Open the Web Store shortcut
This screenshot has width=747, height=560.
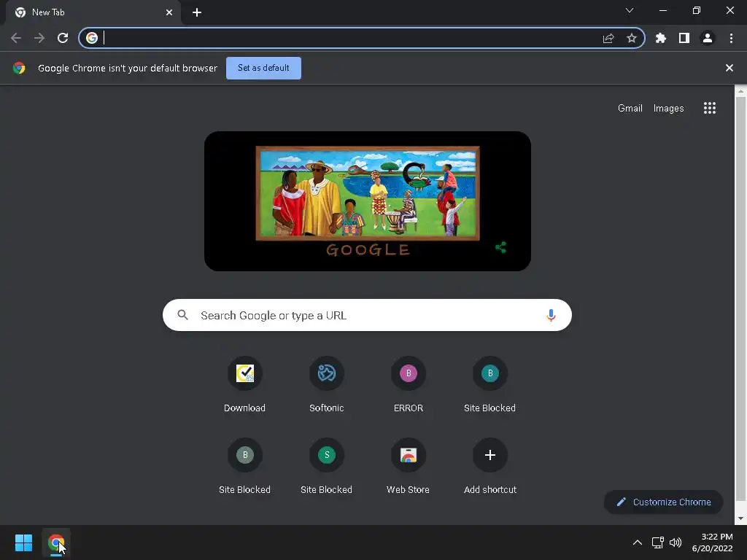click(409, 467)
